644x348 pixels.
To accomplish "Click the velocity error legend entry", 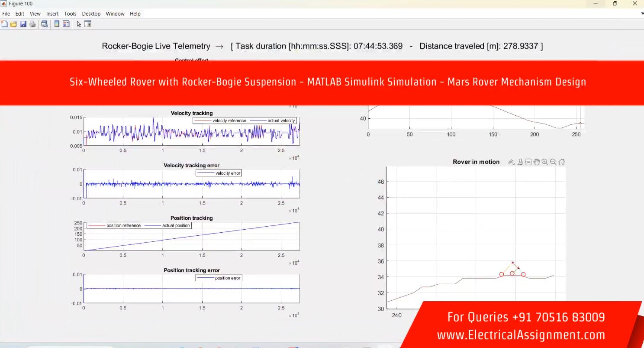I will (219, 173).
